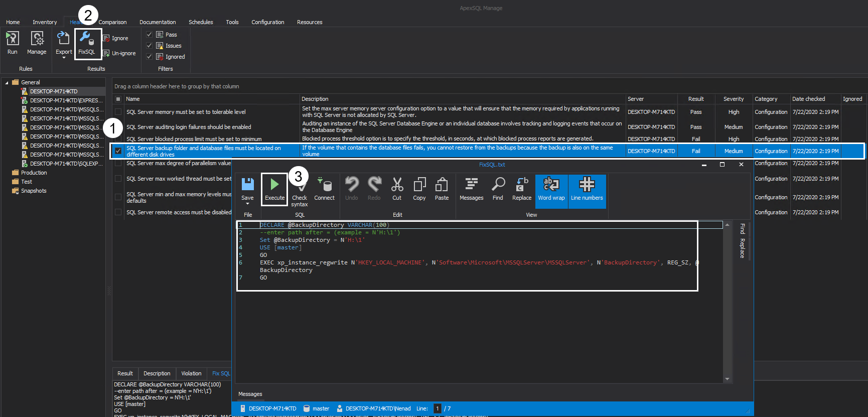
Task: Connect to a SQL Server
Action: click(x=325, y=189)
